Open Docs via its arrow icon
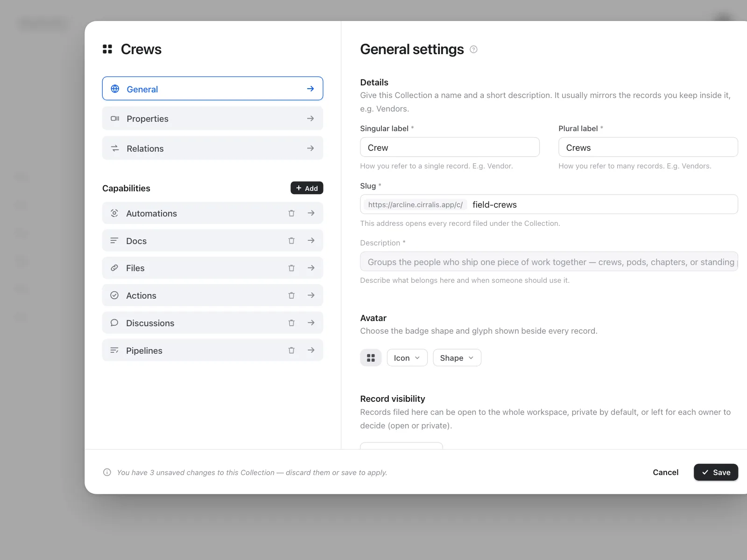This screenshot has height=560, width=747. pos(311,241)
